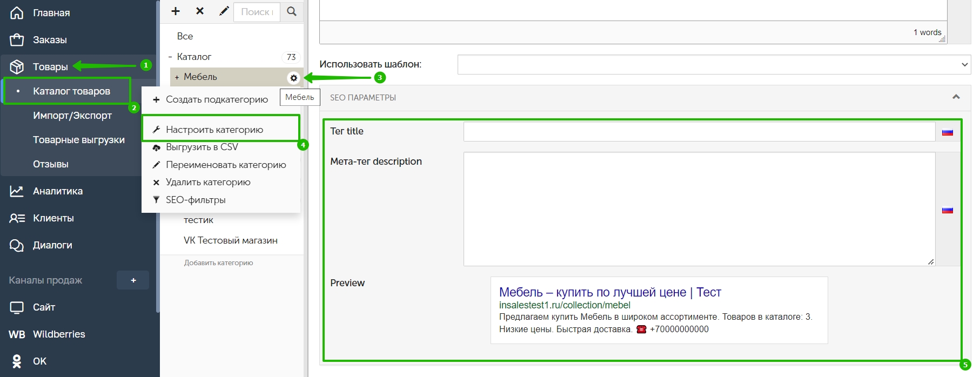This screenshot has width=980, height=377.
Task: Click the editor resize handle near words counter
Action: tap(943, 39)
